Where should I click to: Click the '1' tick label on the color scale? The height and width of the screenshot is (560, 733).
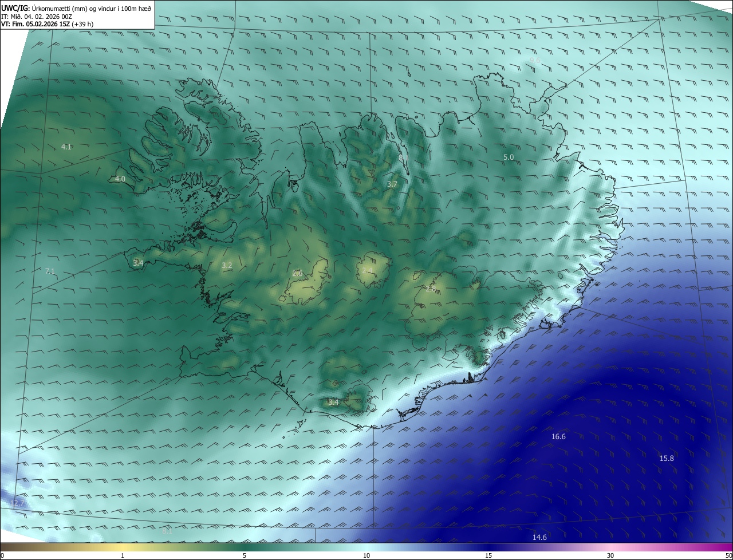pos(123,555)
